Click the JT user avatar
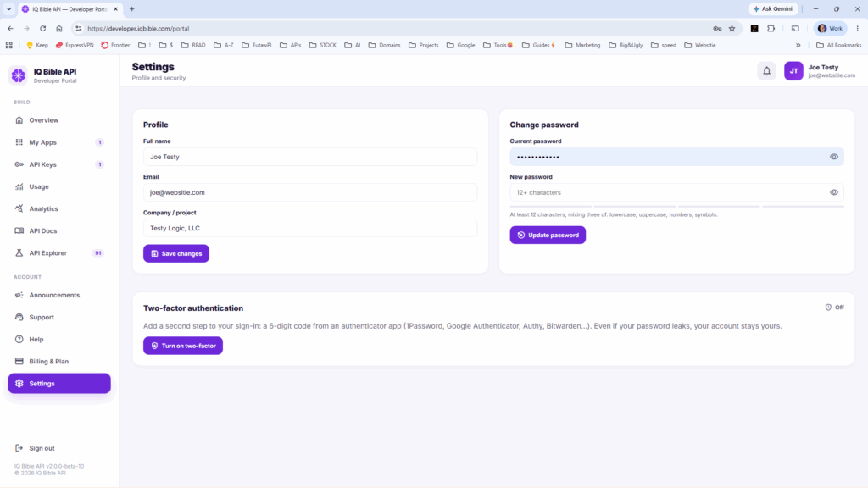 793,71
